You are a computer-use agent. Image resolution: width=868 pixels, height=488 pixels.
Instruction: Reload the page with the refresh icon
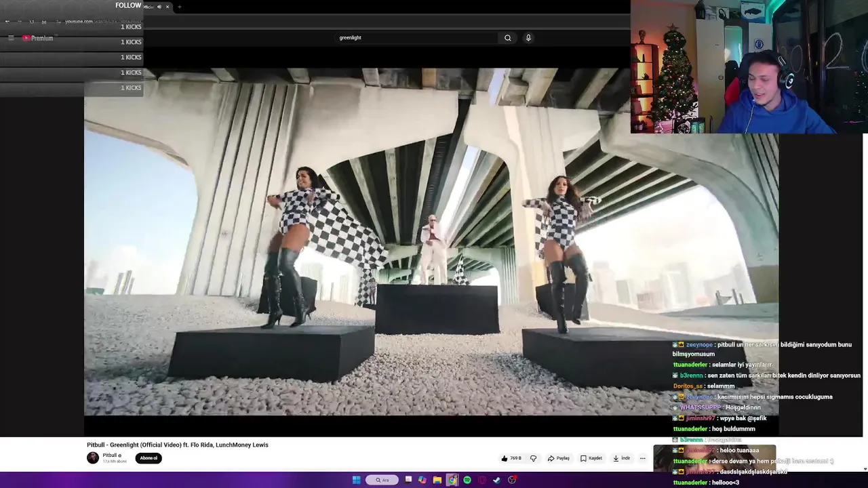point(31,21)
